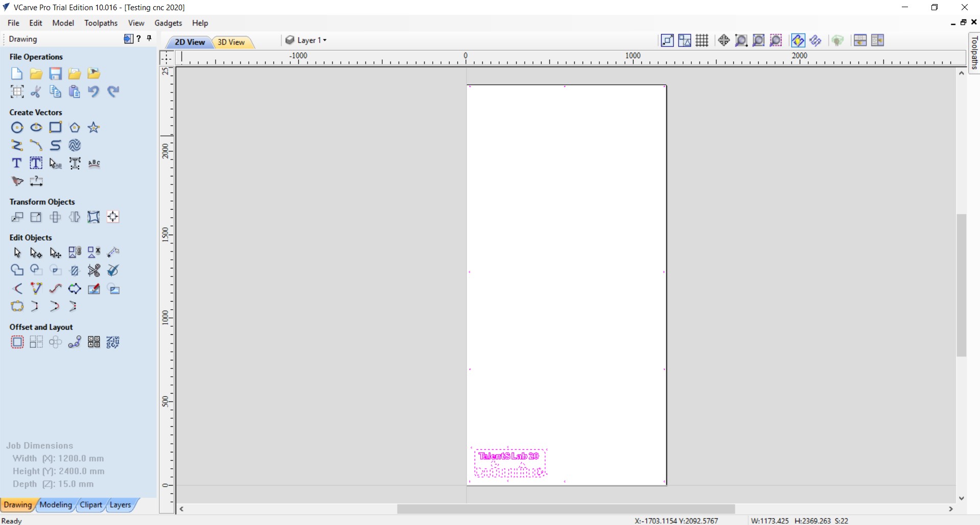Toggle solid 2D toolpath preview icon
Viewport: 980px width, 525px height.
pyautogui.click(x=815, y=40)
